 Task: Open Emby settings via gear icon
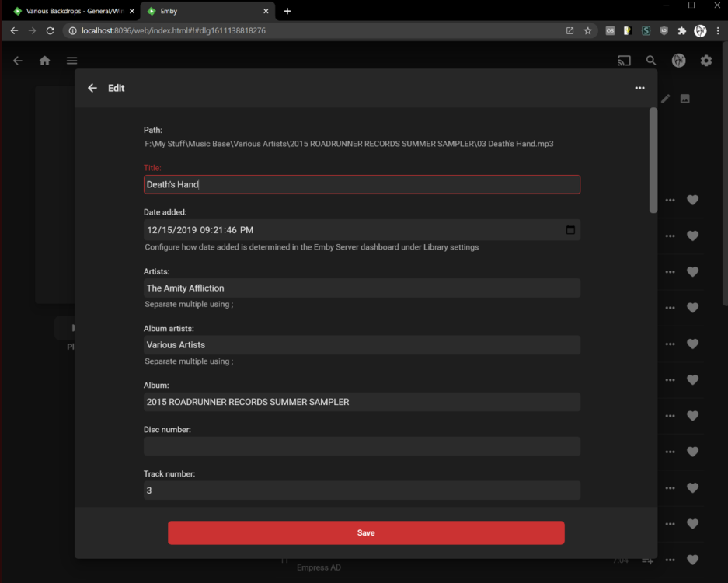coord(705,60)
